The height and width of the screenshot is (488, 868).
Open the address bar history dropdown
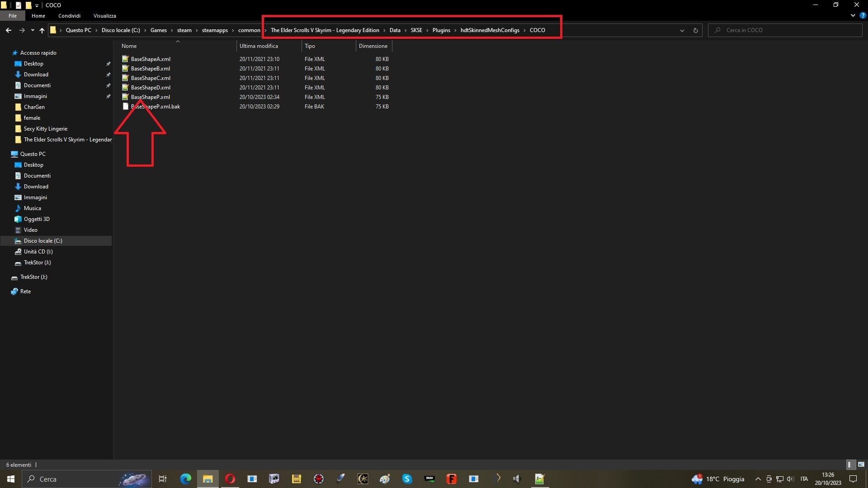point(682,30)
